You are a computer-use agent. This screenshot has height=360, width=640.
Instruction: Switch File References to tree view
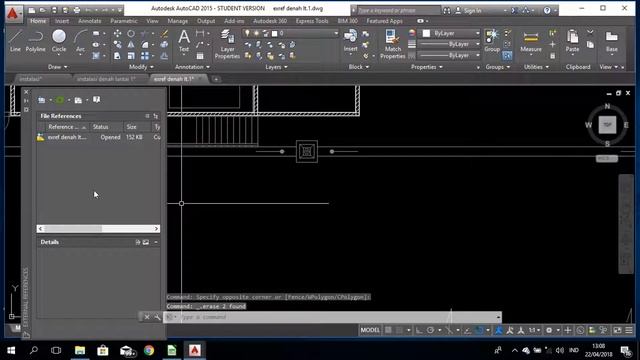[156, 116]
